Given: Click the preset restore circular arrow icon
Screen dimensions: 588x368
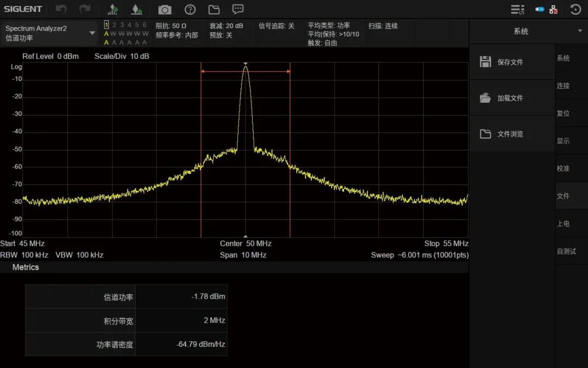Looking at the screenshot, I should pos(575,9).
